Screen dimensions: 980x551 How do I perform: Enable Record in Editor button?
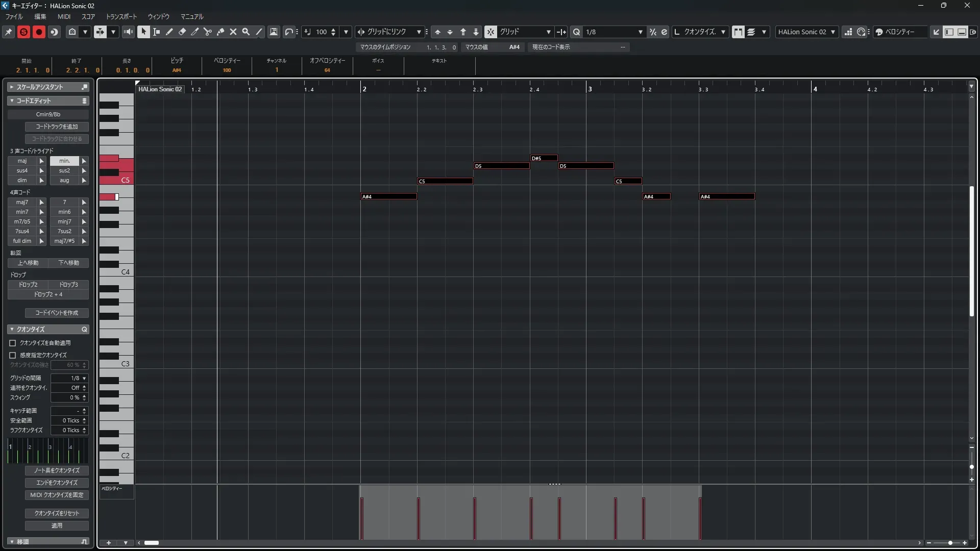coord(39,32)
